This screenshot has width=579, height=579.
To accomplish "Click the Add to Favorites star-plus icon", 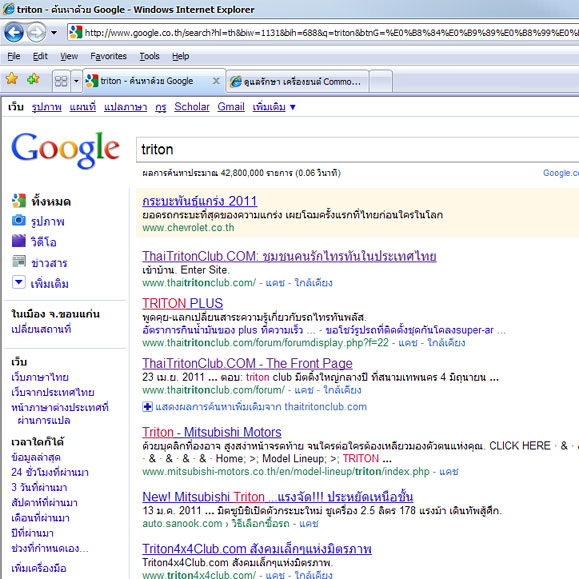I will tap(33, 79).
